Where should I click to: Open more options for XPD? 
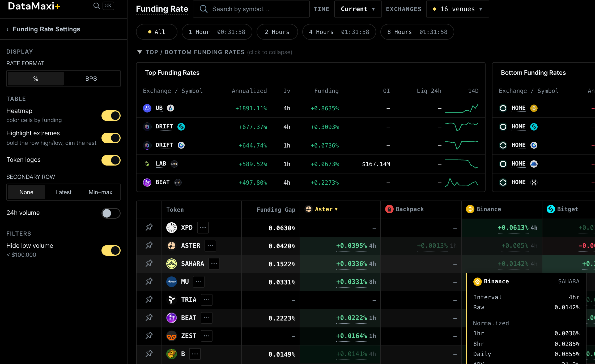203,228
